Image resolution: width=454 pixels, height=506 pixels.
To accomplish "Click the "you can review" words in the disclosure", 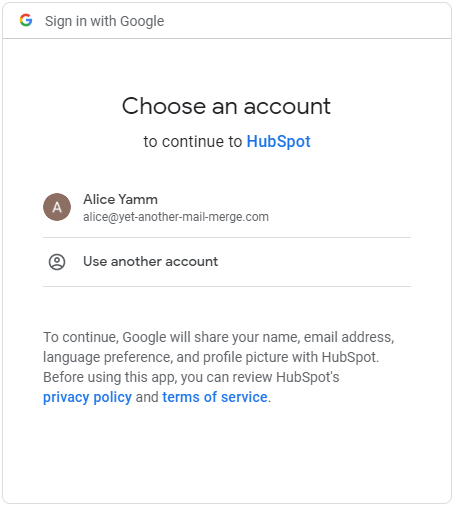I will coord(227,377).
